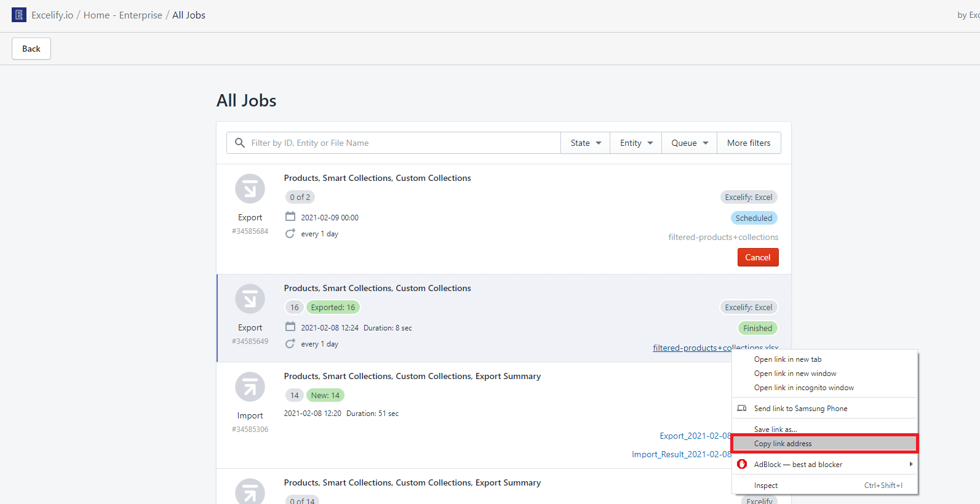Expand the Entity filter dropdown
This screenshot has height=504, width=980.
(635, 143)
